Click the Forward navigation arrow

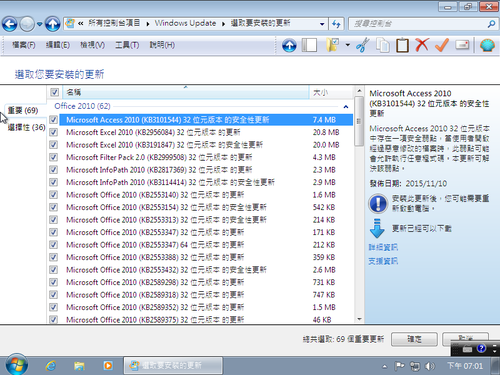pos(27,24)
